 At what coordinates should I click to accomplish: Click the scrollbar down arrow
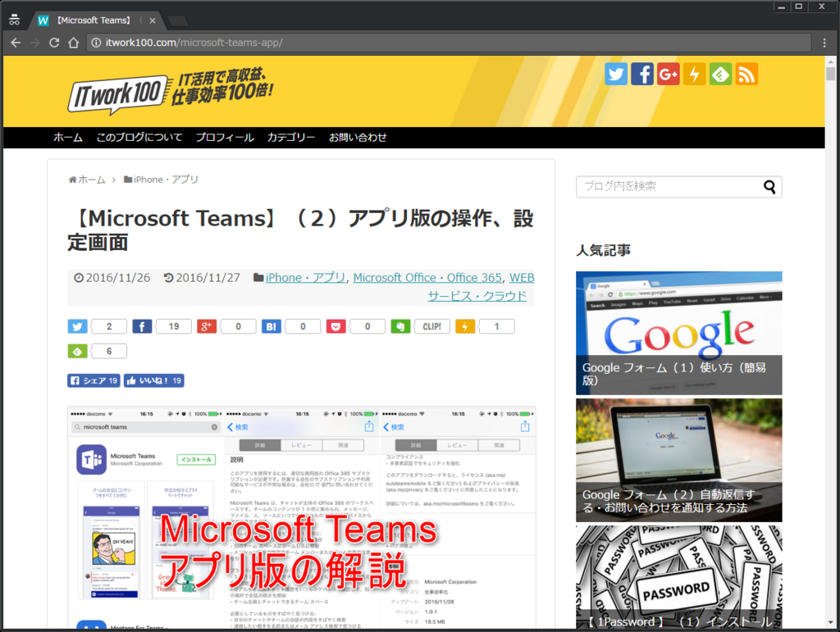[x=831, y=622]
